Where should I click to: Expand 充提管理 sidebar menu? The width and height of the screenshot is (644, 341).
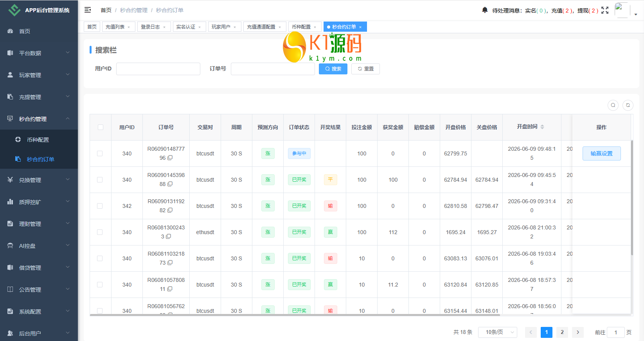pos(39,97)
